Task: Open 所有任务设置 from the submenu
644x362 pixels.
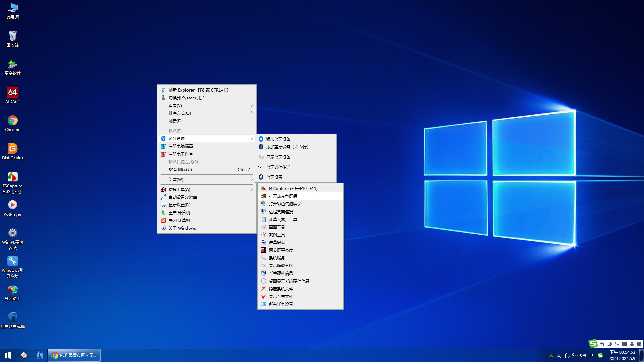Action: [x=301, y=304]
